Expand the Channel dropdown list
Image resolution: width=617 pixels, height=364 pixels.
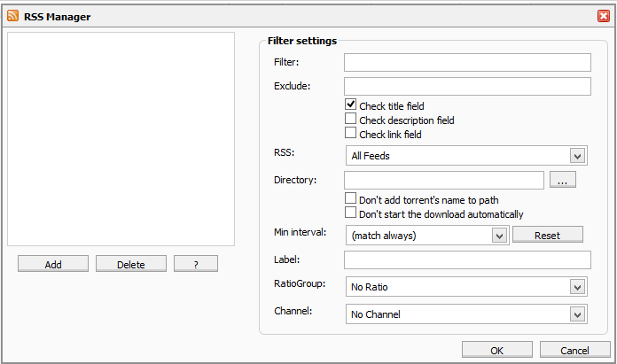tap(577, 314)
